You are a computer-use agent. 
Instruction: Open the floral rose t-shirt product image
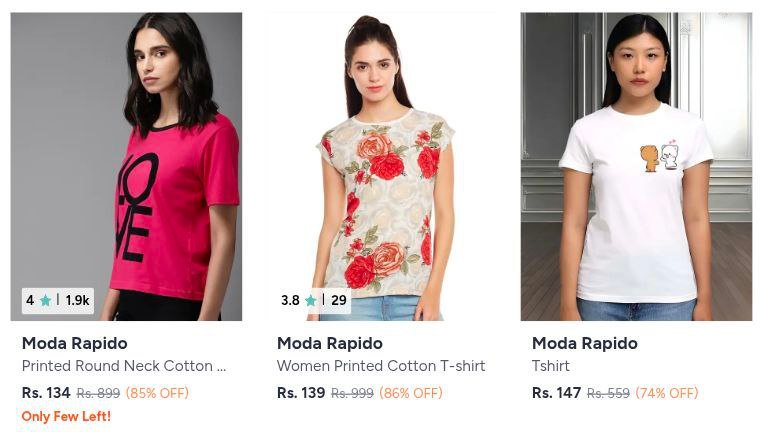point(381,166)
